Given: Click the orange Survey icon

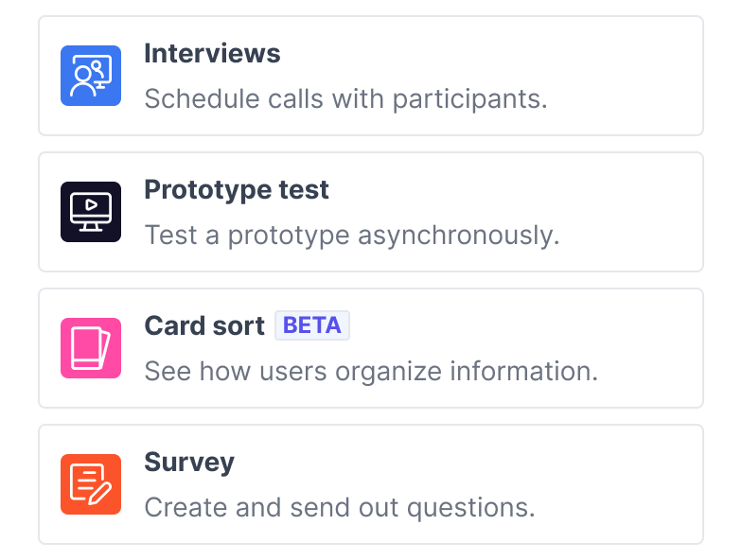Looking at the screenshot, I should 91,484.
